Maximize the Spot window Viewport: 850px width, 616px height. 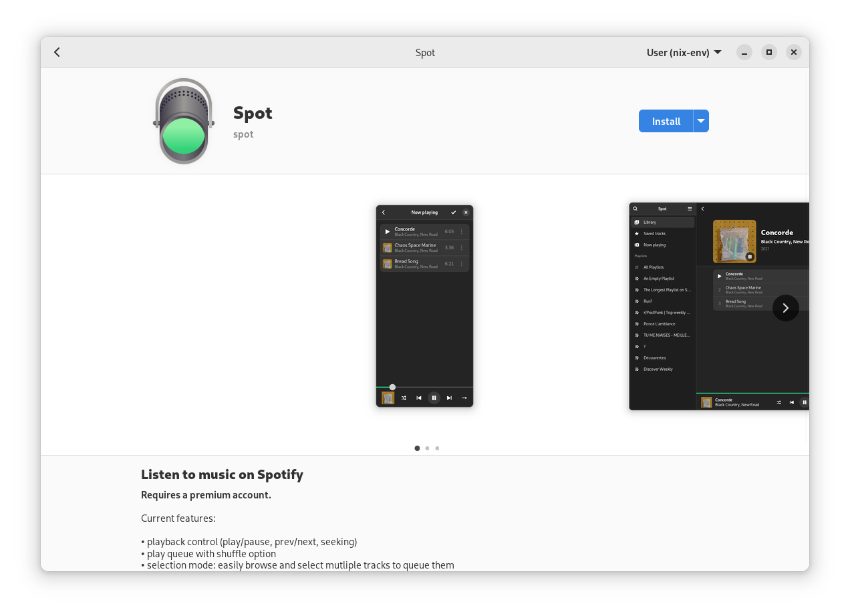[769, 52]
